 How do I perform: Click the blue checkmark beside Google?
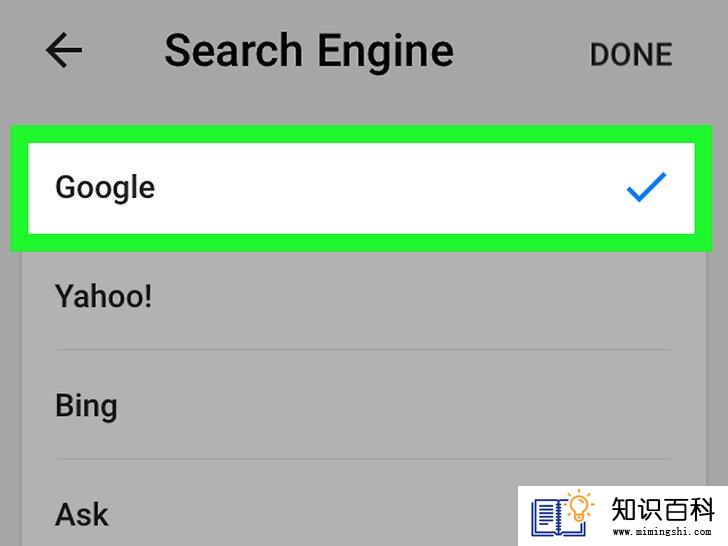(x=646, y=187)
